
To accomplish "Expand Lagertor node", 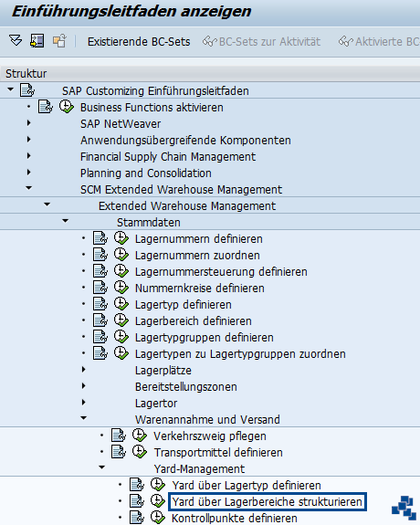I will (84, 403).
